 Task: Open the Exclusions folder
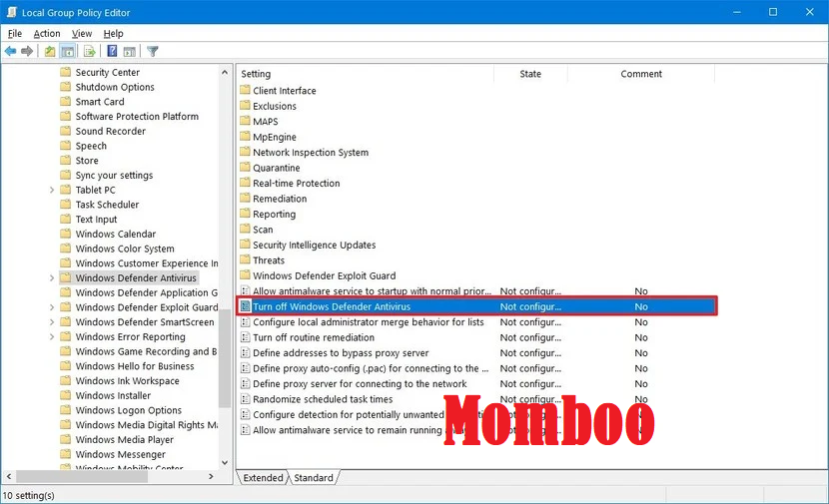click(x=275, y=106)
